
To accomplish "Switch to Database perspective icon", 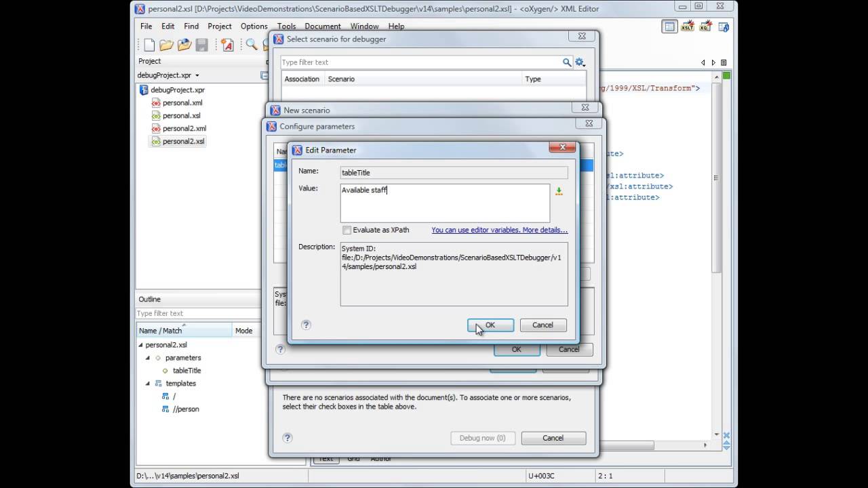I will (x=724, y=27).
